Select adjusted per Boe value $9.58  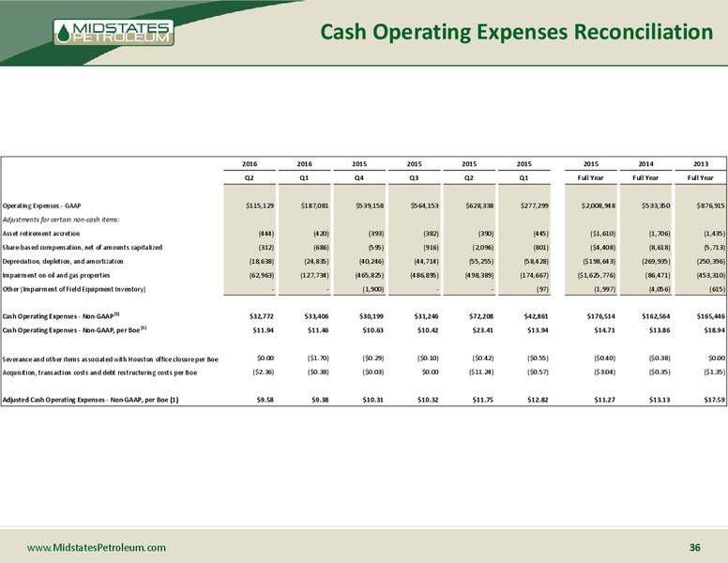(x=265, y=400)
